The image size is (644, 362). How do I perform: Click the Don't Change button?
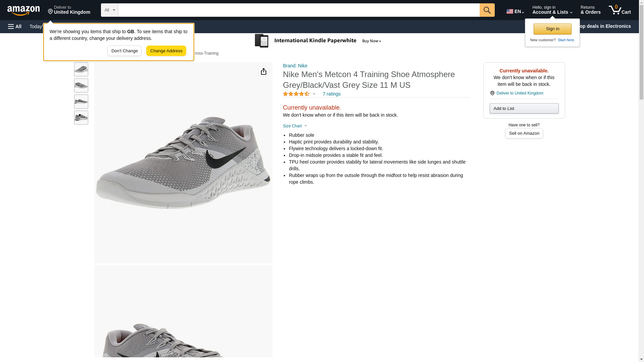124,51
